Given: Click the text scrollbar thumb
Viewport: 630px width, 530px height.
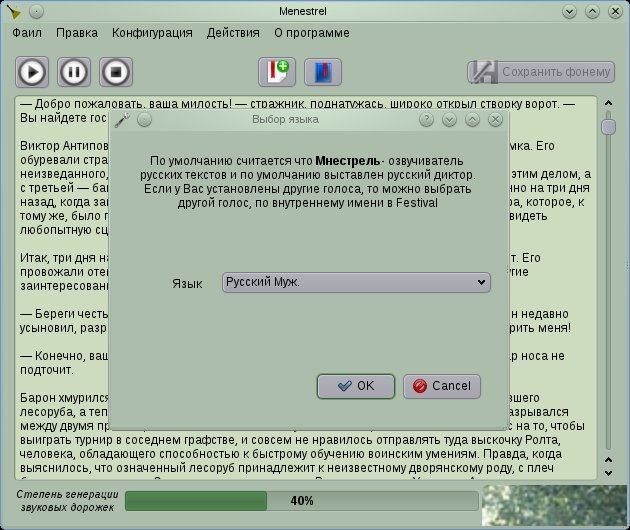Looking at the screenshot, I should pyautogui.click(x=608, y=127).
